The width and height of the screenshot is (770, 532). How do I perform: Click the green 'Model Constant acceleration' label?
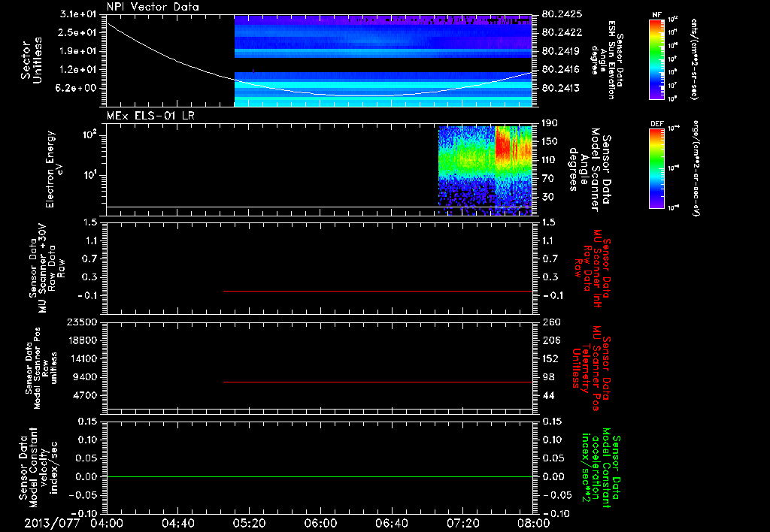tap(601, 468)
